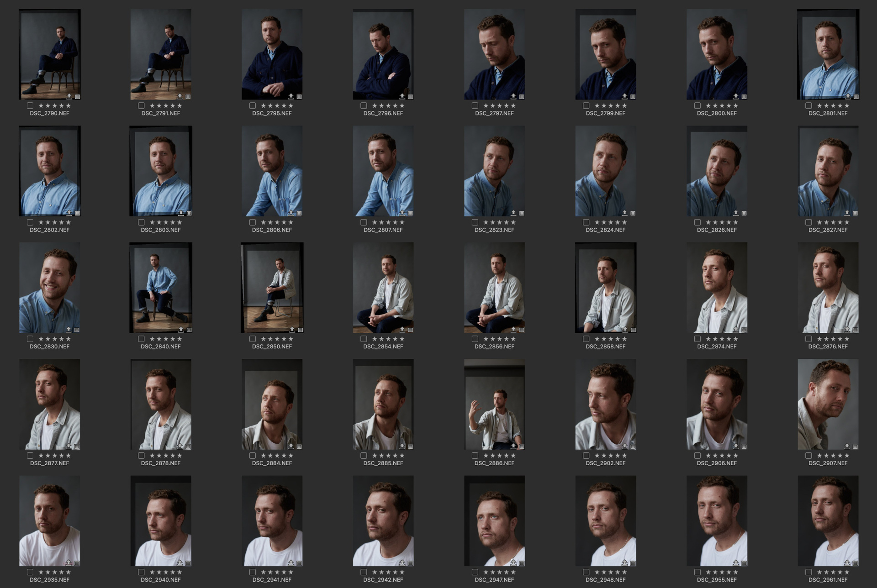
Task: Click the adjustments list icon on DSC_2947.NEF
Action: (522, 563)
